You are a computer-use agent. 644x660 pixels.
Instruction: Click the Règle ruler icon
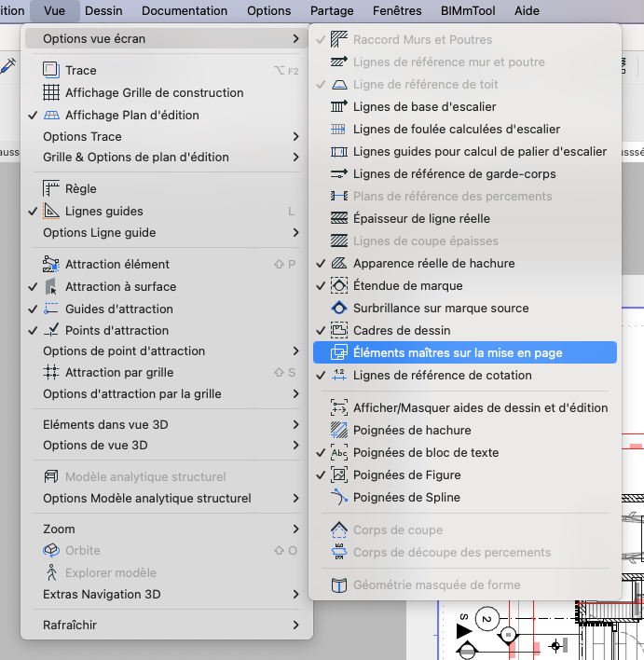[51, 188]
